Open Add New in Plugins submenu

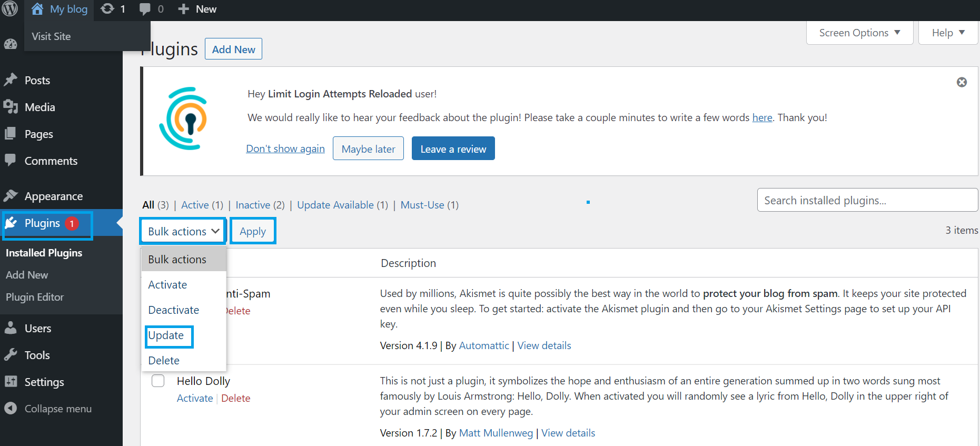pyautogui.click(x=27, y=275)
